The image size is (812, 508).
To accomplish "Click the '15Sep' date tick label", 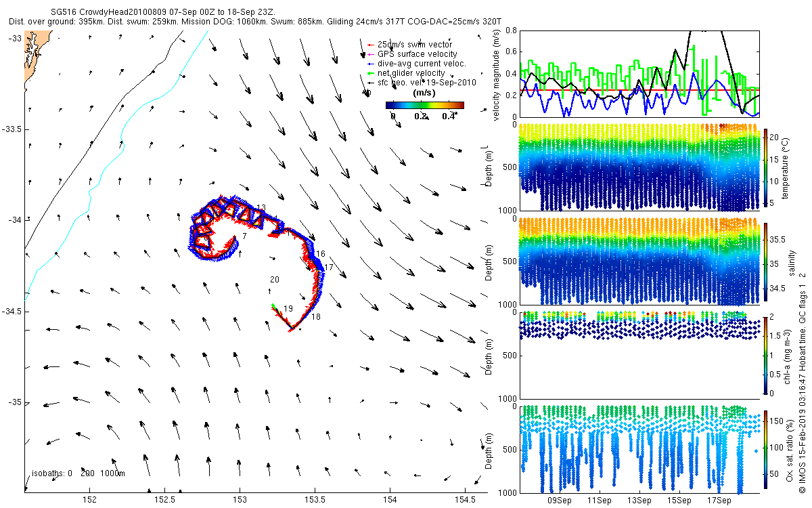I will (679, 501).
